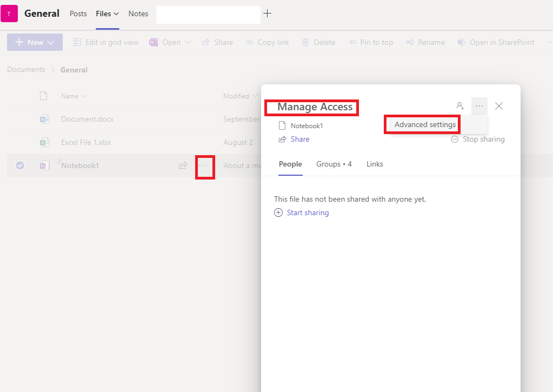
Task: Click the Share link in Manage Access
Action: point(300,139)
